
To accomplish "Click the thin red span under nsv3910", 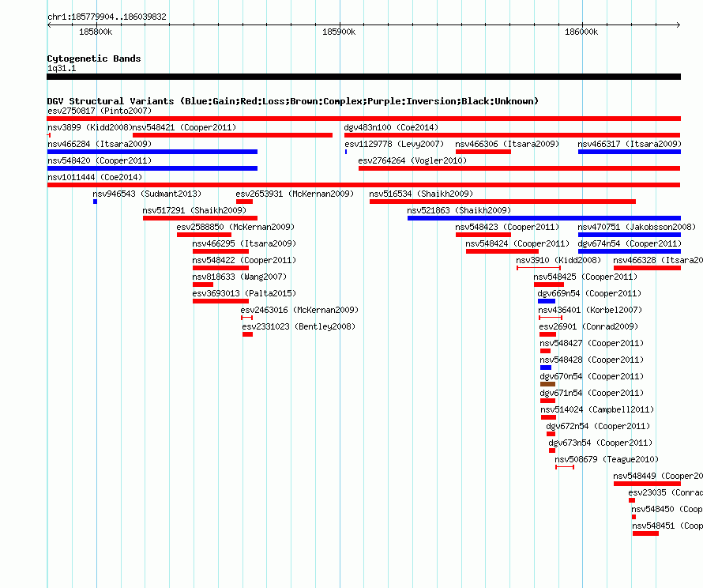I will coord(539,268).
